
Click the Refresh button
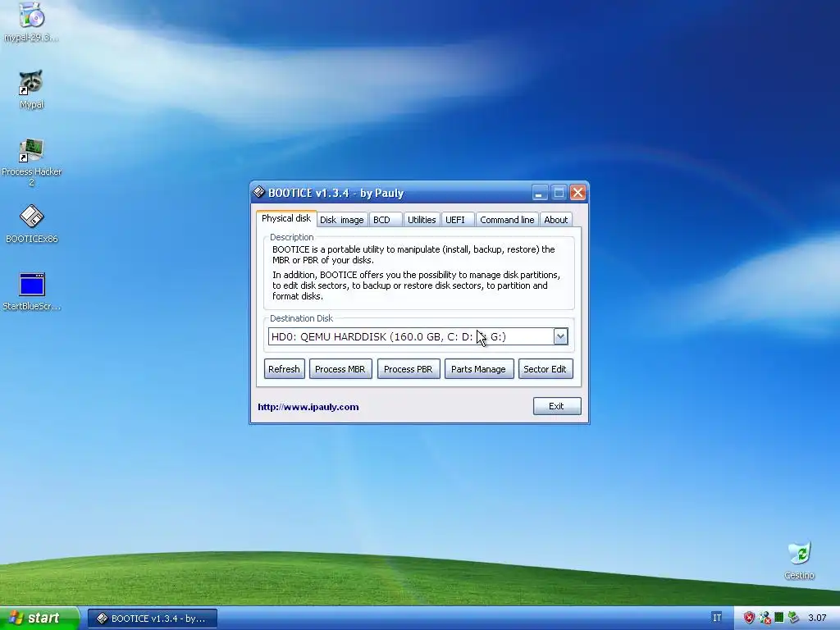coord(285,369)
